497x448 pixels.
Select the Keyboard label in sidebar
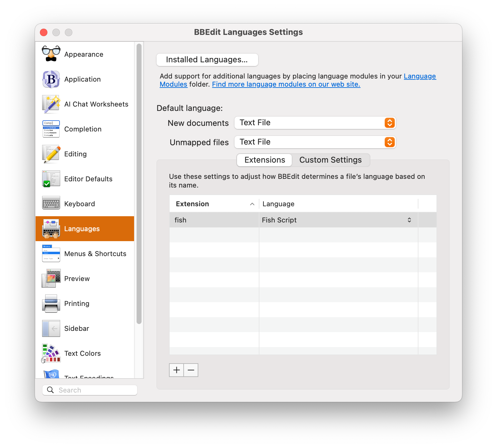coord(80,204)
